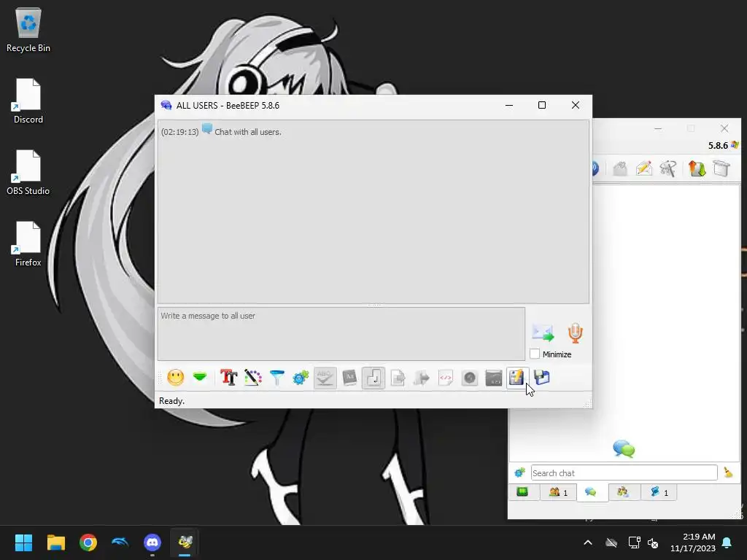Image resolution: width=747 pixels, height=560 pixels.
Task: Toggle the dictionary word completer icon
Action: coord(349,378)
